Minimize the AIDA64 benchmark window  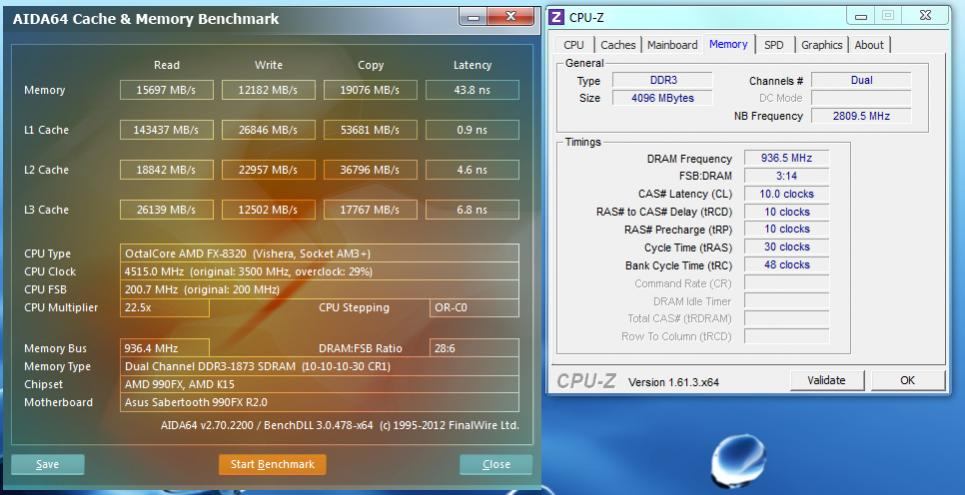pos(473,17)
